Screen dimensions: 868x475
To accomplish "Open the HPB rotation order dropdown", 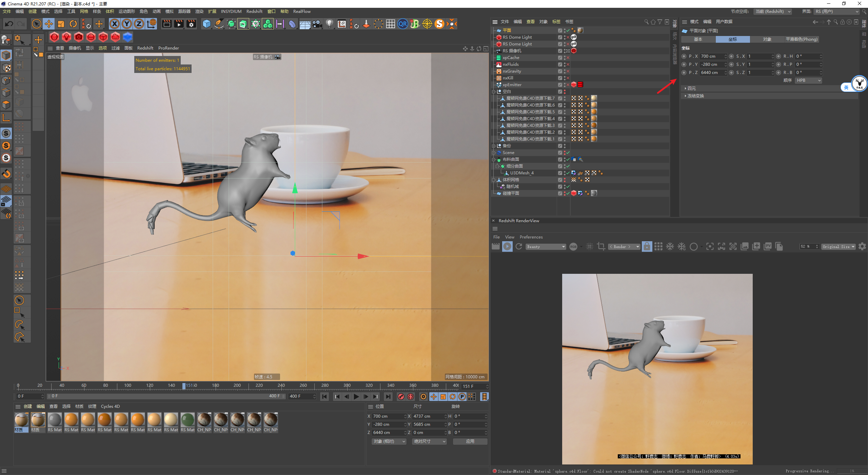I will tap(809, 80).
